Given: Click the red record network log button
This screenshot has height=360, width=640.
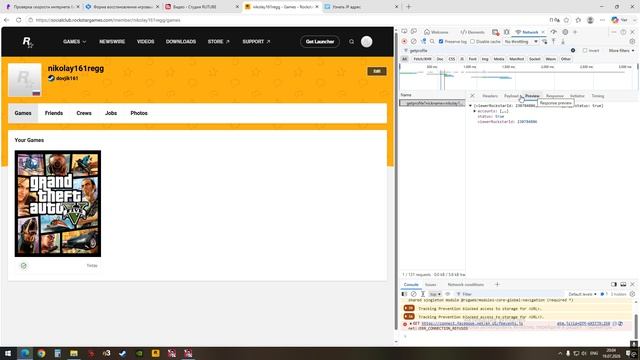Looking at the screenshot, I should click(x=404, y=41).
